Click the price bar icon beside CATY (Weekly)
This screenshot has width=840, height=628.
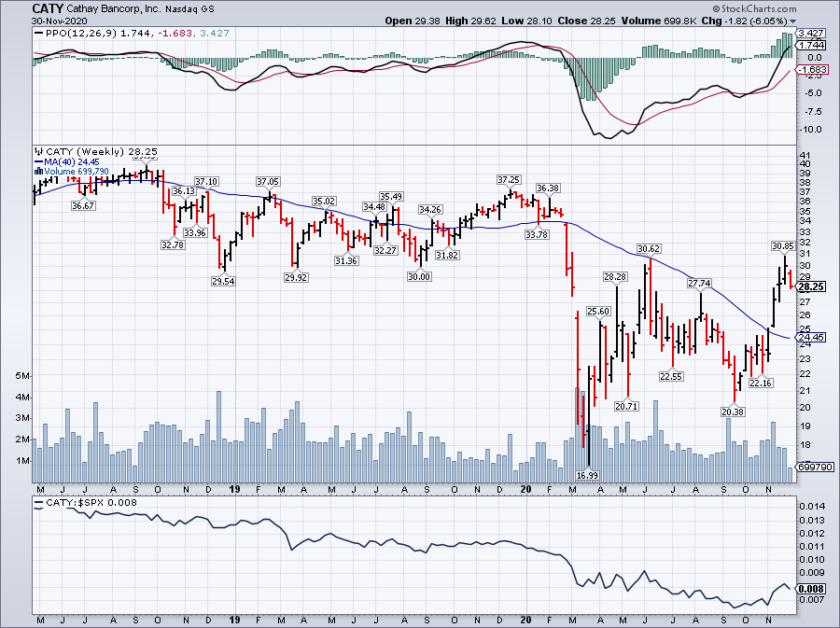pos(39,151)
